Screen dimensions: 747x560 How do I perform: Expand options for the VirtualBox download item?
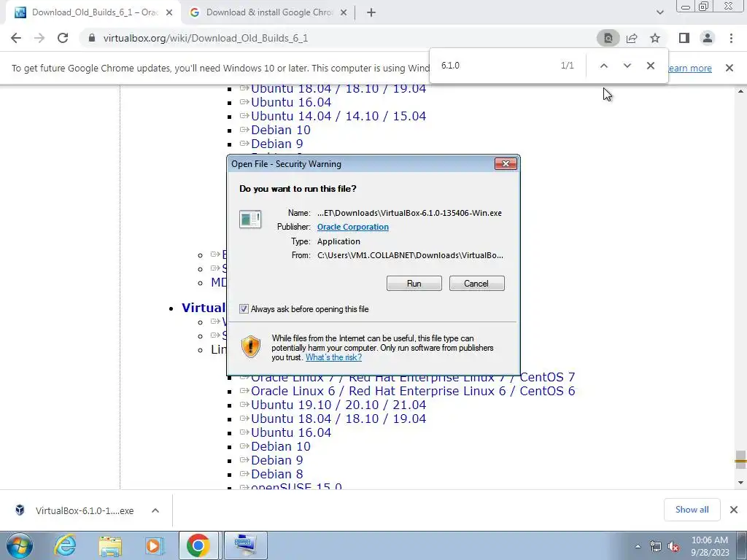155,510
